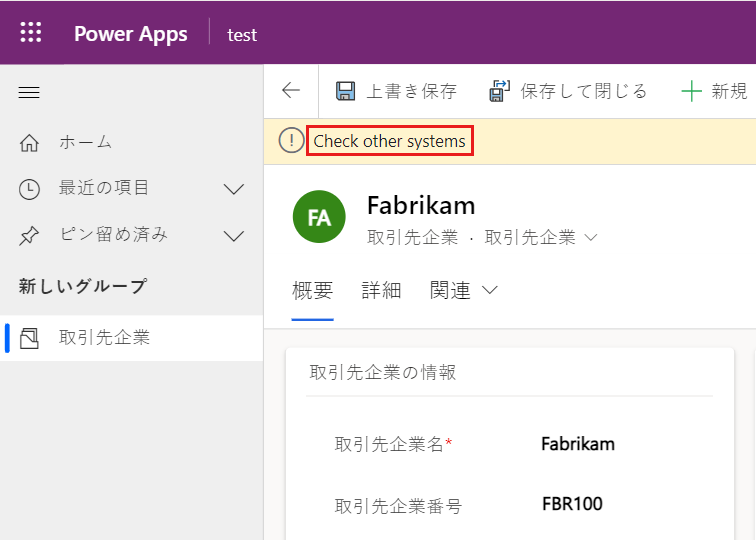Open the 取引先企業 form selector dropdown
Viewport: 756px width, 540px height.
click(x=590, y=238)
